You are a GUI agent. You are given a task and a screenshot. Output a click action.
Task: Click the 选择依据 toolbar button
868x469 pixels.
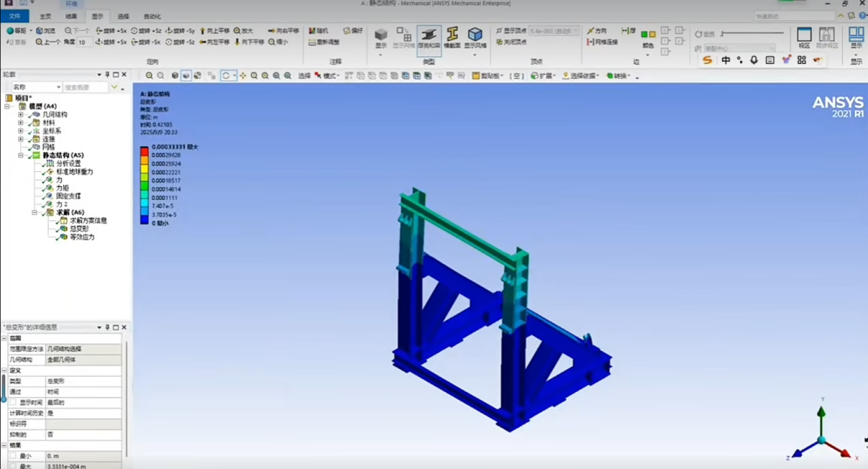tap(580, 76)
